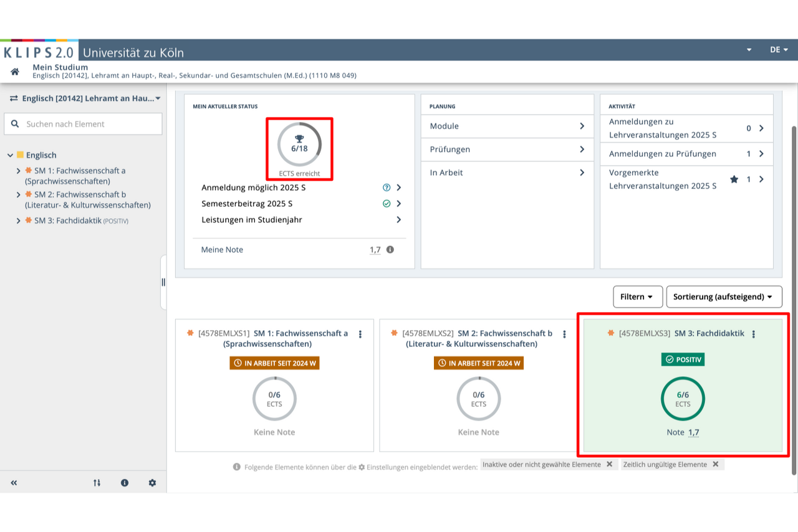Remove Inaktive oder nicht gewählte Elemente filter

(x=609, y=464)
